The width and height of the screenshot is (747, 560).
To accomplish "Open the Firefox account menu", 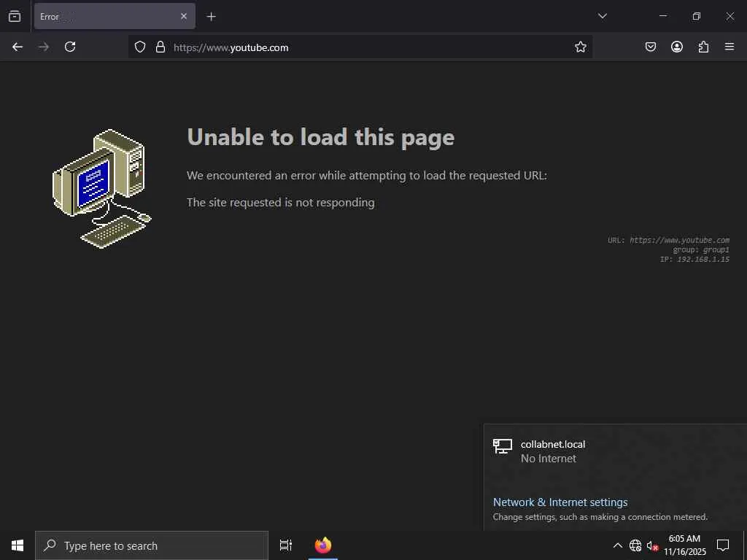I will coord(677,47).
